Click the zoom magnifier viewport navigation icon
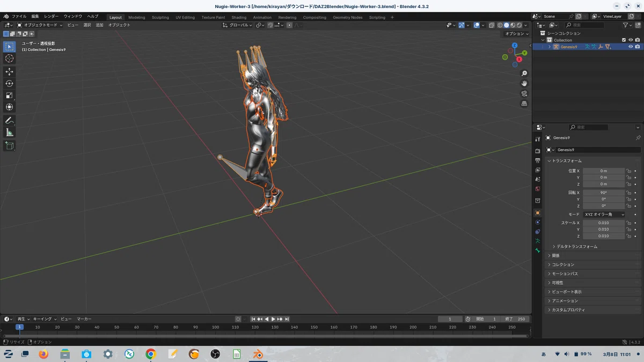This screenshot has width=644, height=362. point(524,73)
